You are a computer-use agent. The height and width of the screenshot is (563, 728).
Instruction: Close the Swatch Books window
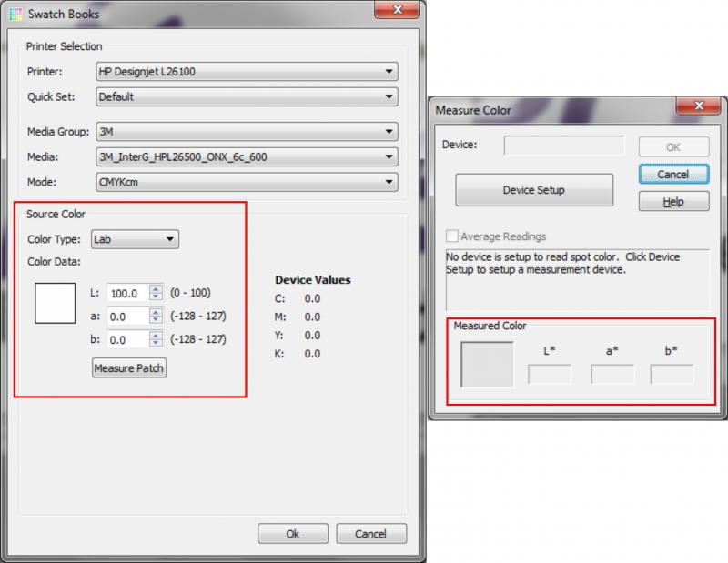[397, 10]
